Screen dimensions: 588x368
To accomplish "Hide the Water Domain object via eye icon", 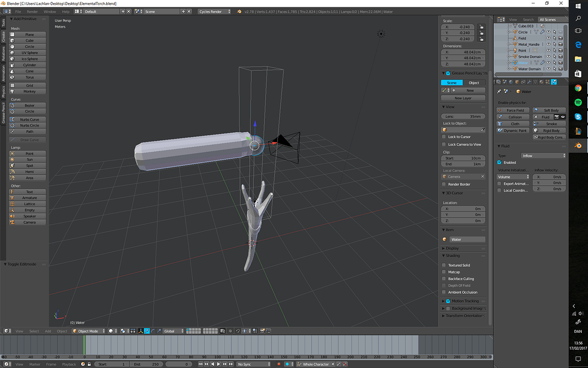I will pos(548,69).
